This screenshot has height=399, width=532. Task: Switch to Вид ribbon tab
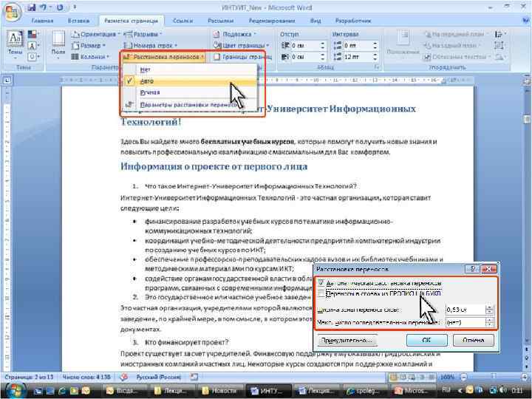tap(316, 21)
